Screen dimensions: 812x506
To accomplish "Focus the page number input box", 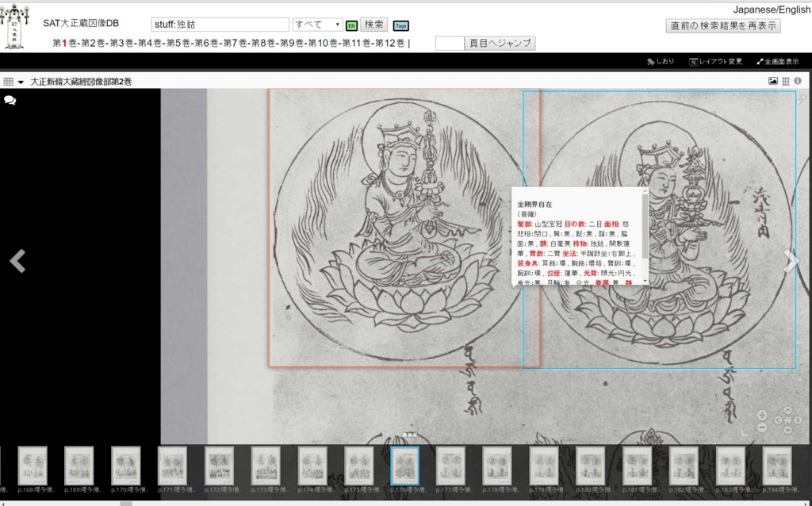I will [450, 43].
